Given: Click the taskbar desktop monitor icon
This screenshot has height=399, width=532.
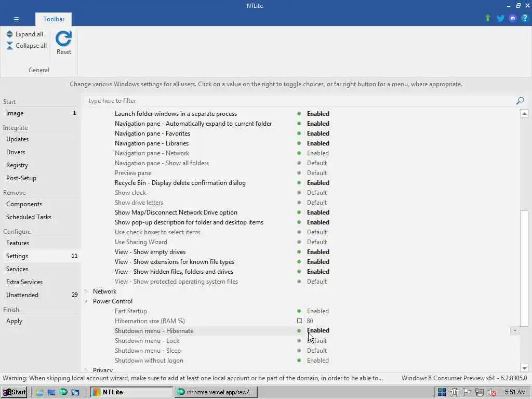Looking at the screenshot, I should (51, 392).
